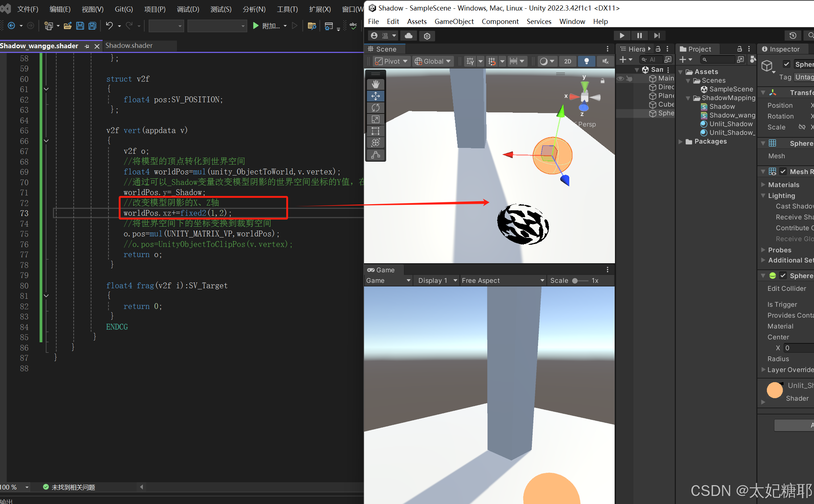Viewport: 814px width, 504px height.
Task: Expand the Packages folder in Project
Action: 681,141
